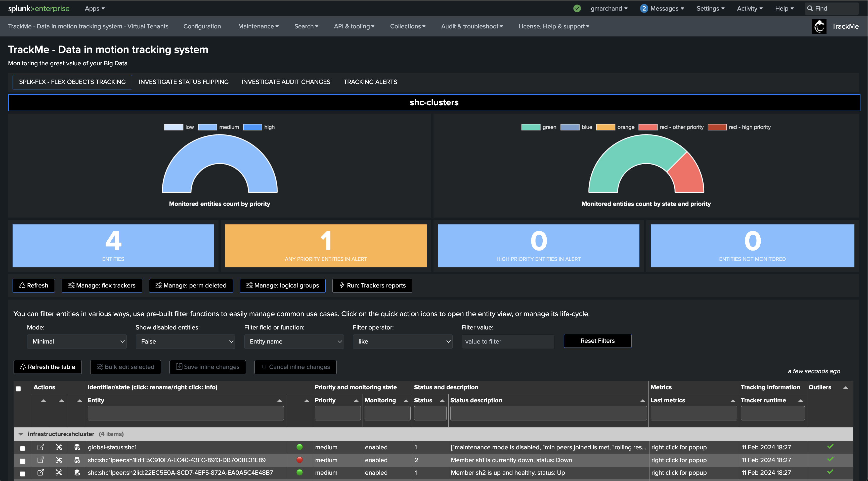Check the box for global-status:shc1 row
The width and height of the screenshot is (868, 481).
pyautogui.click(x=22, y=448)
